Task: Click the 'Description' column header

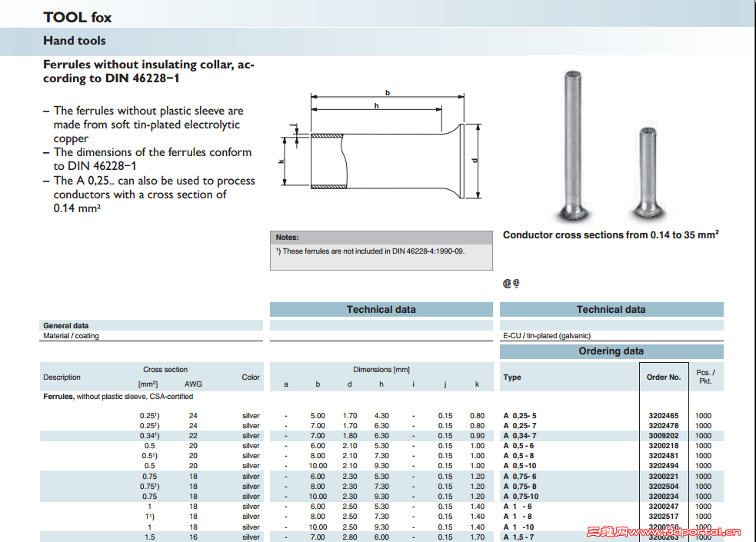Action: pos(62,377)
